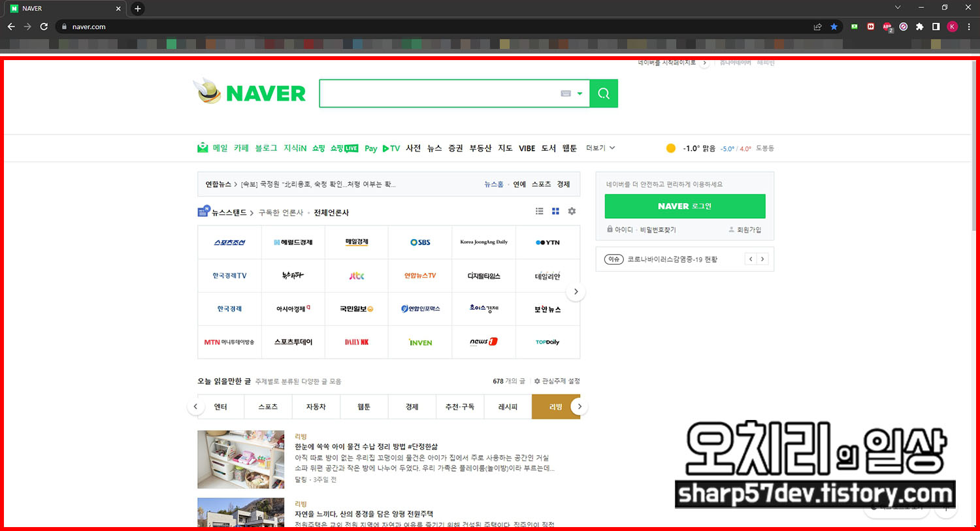Image resolution: width=980 pixels, height=531 pixels.
Task: Expand the search box autocomplete dropdown arrow
Action: (580, 93)
